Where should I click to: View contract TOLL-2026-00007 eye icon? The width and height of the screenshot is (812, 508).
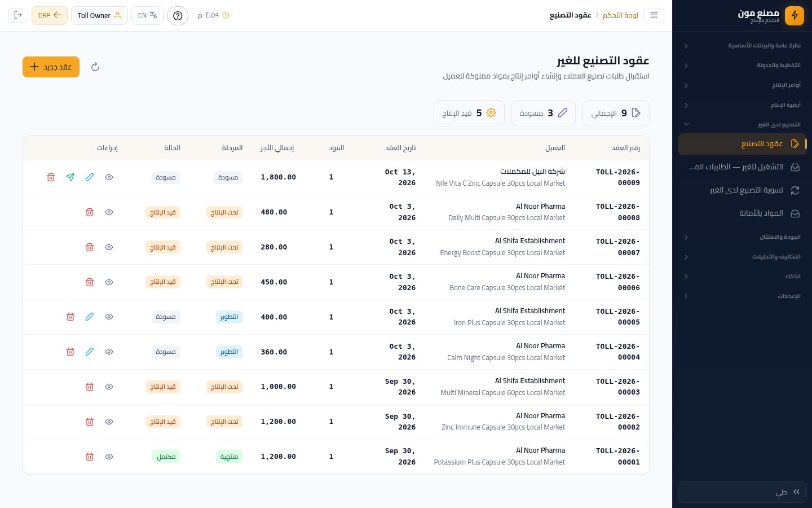109,247
